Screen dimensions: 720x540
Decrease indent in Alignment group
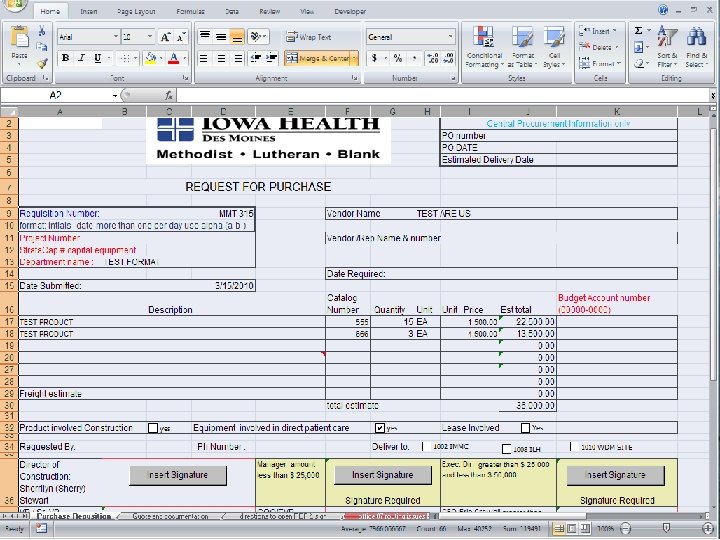coord(255,58)
